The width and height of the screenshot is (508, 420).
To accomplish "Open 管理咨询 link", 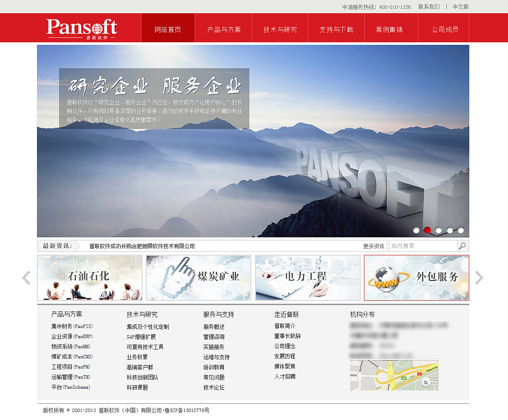I will pos(214,337).
